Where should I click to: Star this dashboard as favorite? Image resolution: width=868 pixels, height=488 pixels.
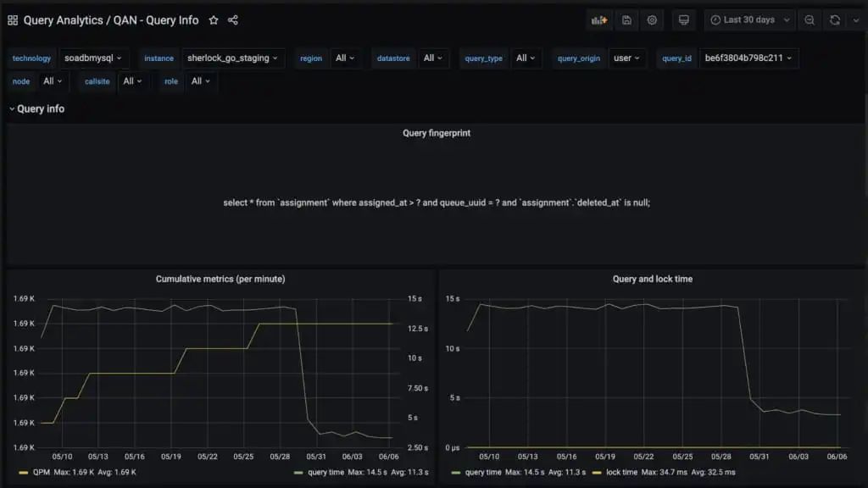(214, 20)
